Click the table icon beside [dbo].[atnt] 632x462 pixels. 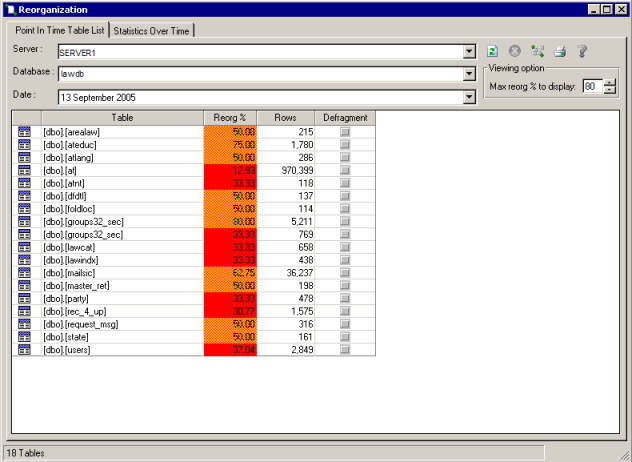pyautogui.click(x=24, y=183)
